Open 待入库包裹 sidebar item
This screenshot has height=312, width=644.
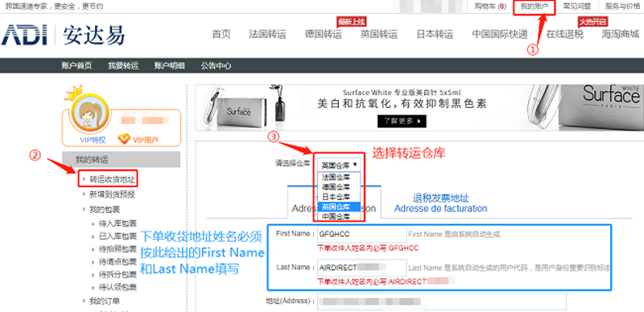coord(118,223)
